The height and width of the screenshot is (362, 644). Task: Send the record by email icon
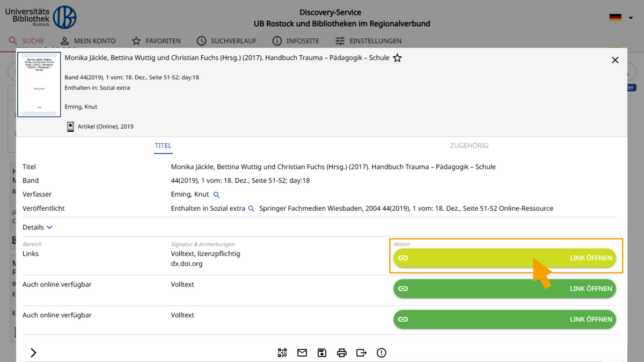(x=302, y=352)
